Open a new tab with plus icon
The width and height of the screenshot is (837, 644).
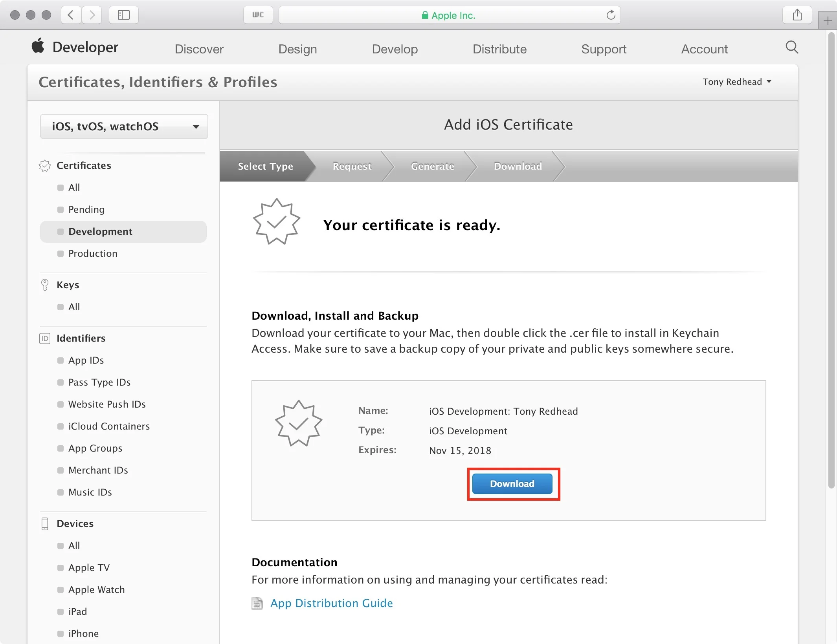(828, 21)
